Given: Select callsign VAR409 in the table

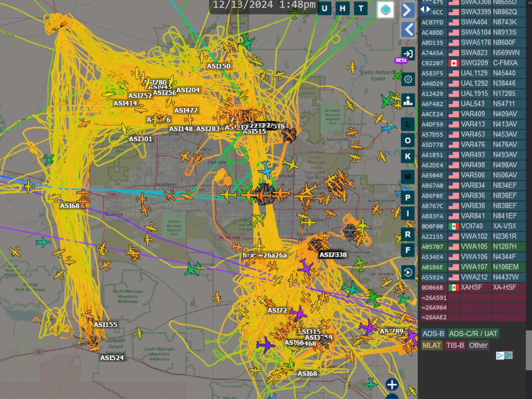Looking at the screenshot, I should [473, 114].
